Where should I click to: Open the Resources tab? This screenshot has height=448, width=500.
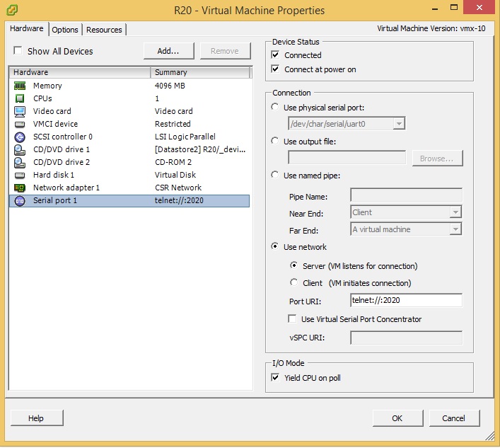104,30
